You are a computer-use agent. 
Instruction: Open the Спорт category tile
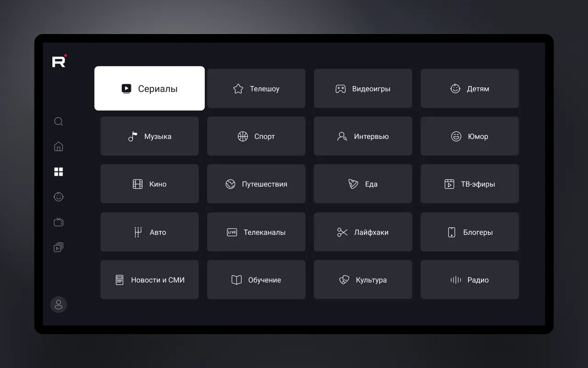pyautogui.click(x=256, y=136)
